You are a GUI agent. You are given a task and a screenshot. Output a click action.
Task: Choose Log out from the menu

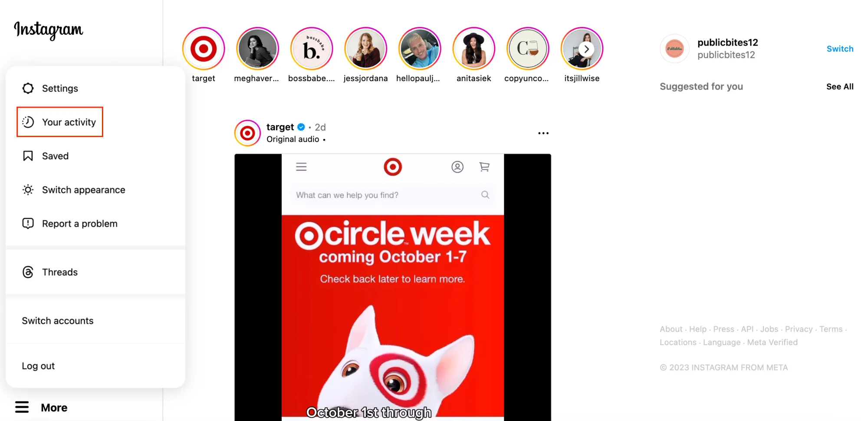pyautogui.click(x=38, y=366)
